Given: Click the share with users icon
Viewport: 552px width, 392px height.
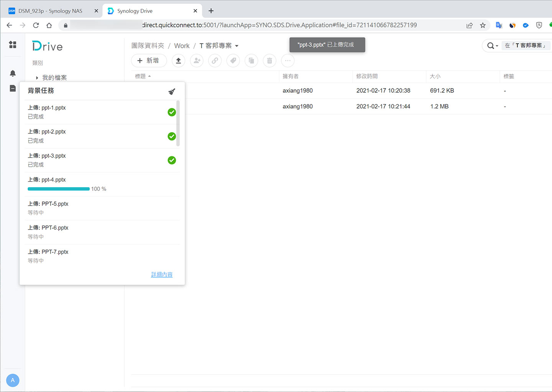Looking at the screenshot, I should click(197, 61).
